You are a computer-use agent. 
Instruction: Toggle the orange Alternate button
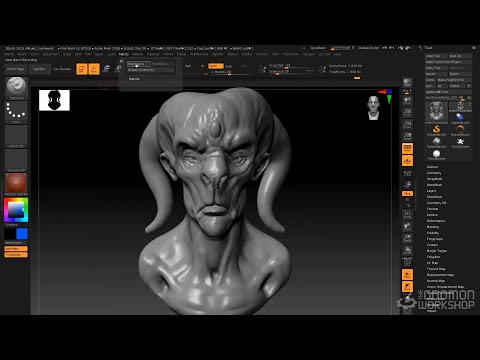click(16, 249)
